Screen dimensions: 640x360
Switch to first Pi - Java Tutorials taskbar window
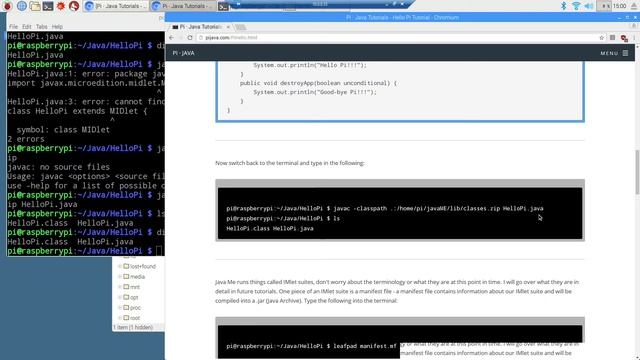(116, 6)
